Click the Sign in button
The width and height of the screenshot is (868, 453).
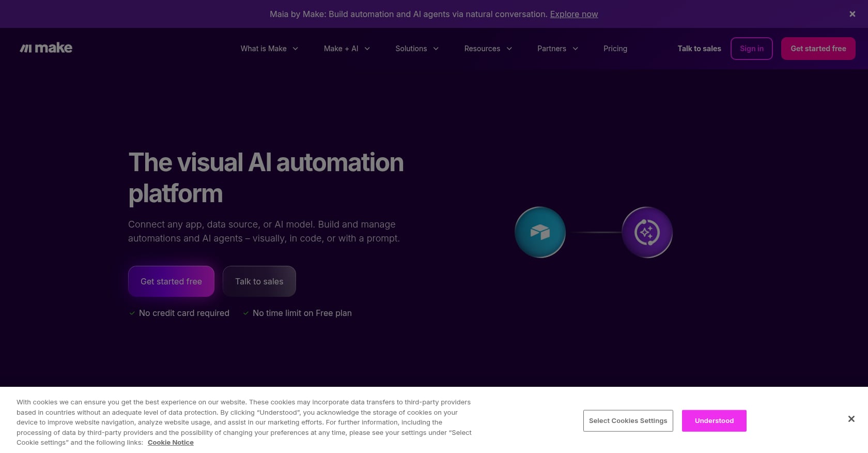(752, 49)
